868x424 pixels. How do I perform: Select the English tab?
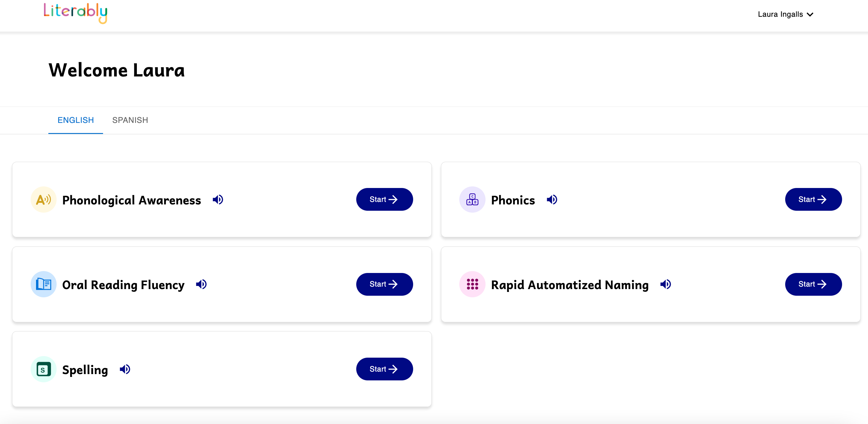[76, 120]
